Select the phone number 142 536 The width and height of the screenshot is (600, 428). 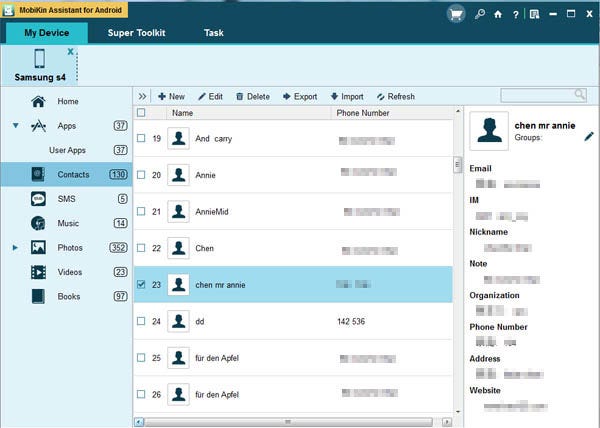coord(351,321)
